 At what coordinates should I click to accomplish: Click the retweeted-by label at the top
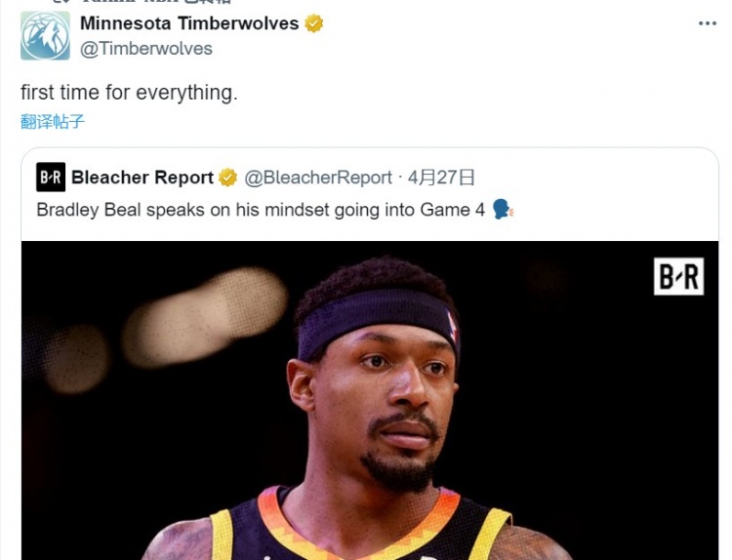point(156,1)
